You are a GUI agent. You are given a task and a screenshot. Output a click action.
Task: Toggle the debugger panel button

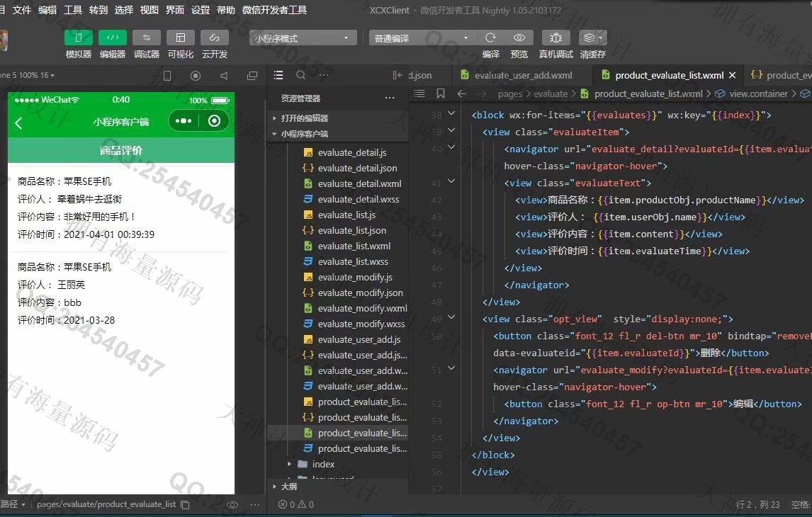tap(147, 38)
